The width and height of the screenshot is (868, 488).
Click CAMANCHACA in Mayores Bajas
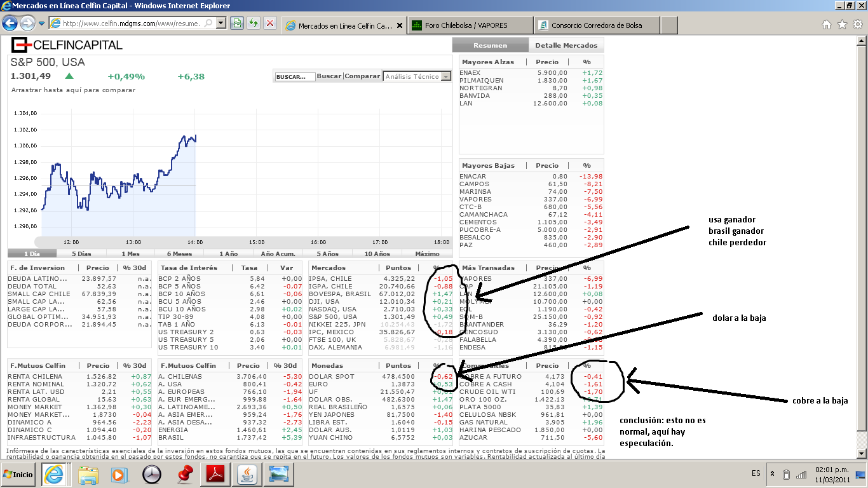[x=484, y=215]
